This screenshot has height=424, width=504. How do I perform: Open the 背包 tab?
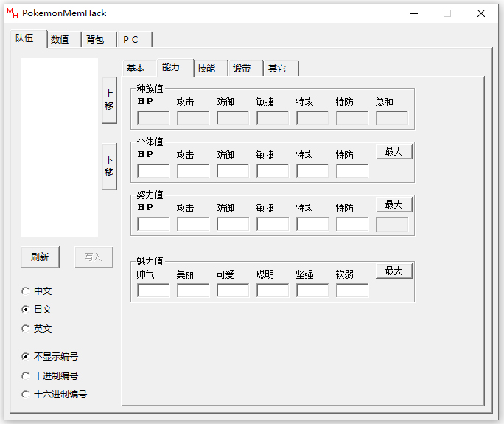click(99, 40)
